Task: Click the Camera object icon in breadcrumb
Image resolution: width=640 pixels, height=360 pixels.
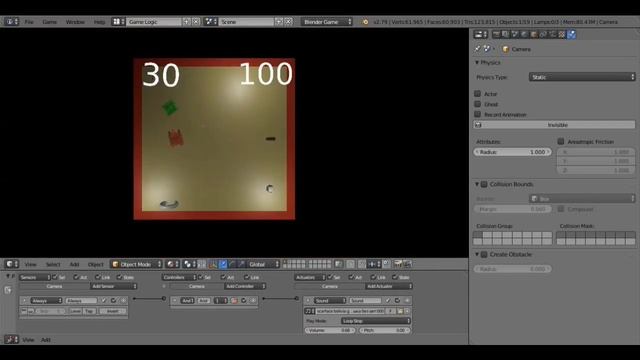Action: [x=506, y=49]
